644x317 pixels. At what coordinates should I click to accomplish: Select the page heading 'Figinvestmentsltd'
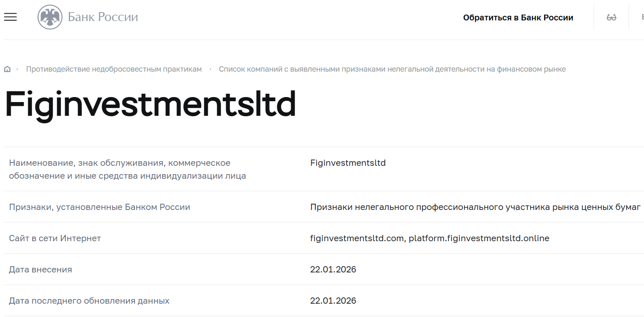click(x=149, y=104)
